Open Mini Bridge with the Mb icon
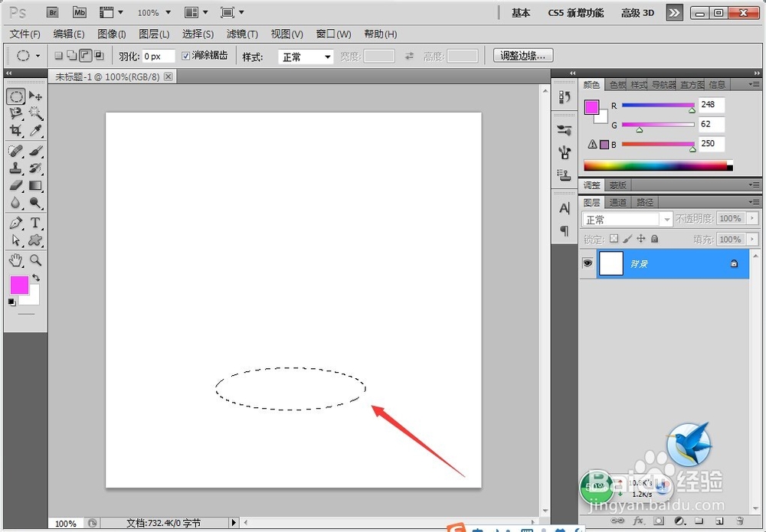Image resolution: width=766 pixels, height=532 pixels. pos(79,12)
